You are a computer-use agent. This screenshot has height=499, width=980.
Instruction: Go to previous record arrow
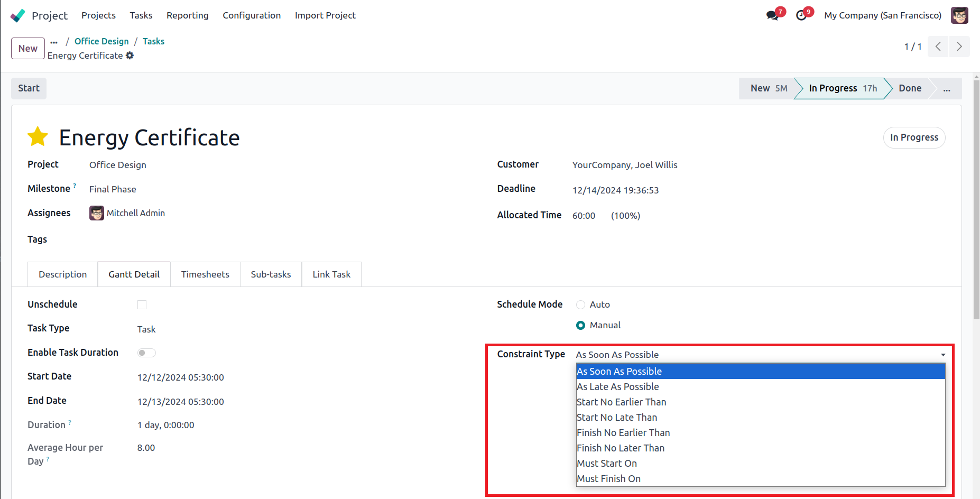coord(938,47)
